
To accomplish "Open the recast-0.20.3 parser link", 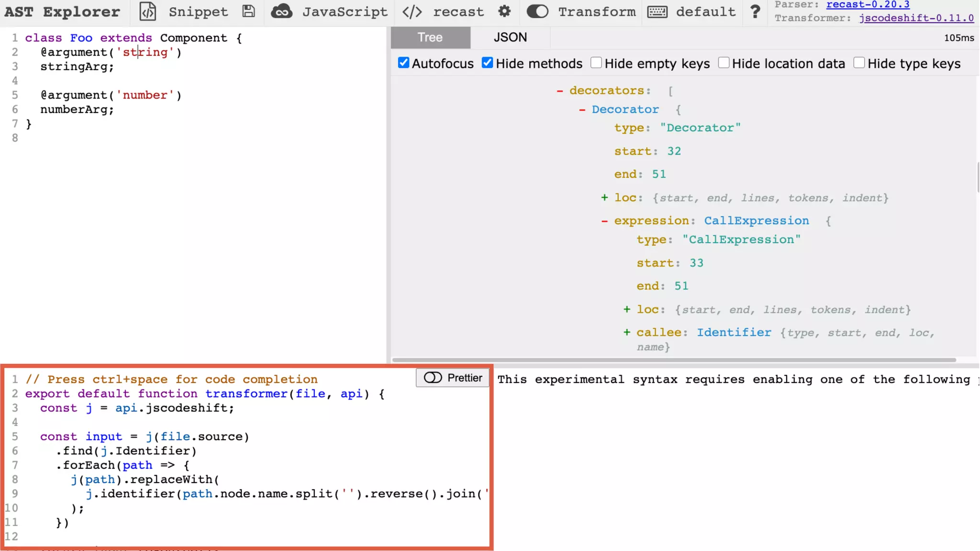I will pos(868,5).
